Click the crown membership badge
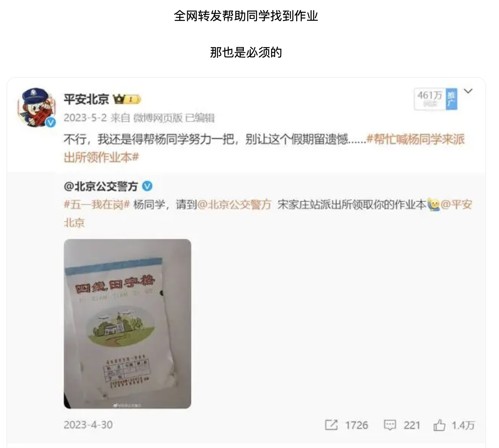499x448 pixels. pyautogui.click(x=127, y=99)
